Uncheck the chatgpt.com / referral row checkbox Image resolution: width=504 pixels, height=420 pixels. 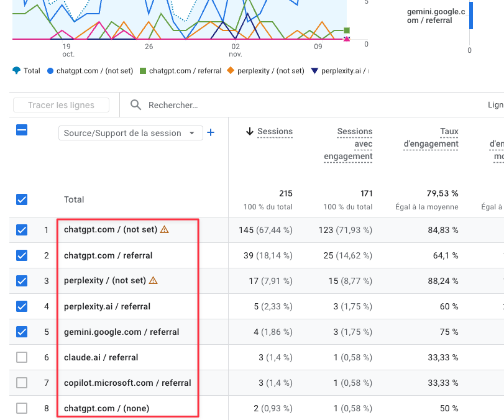(x=22, y=255)
